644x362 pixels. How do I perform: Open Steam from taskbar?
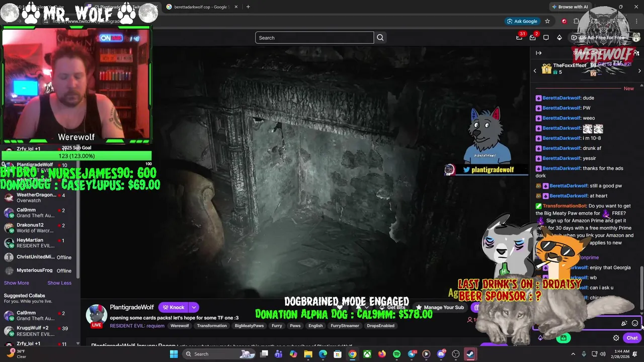coord(470,354)
